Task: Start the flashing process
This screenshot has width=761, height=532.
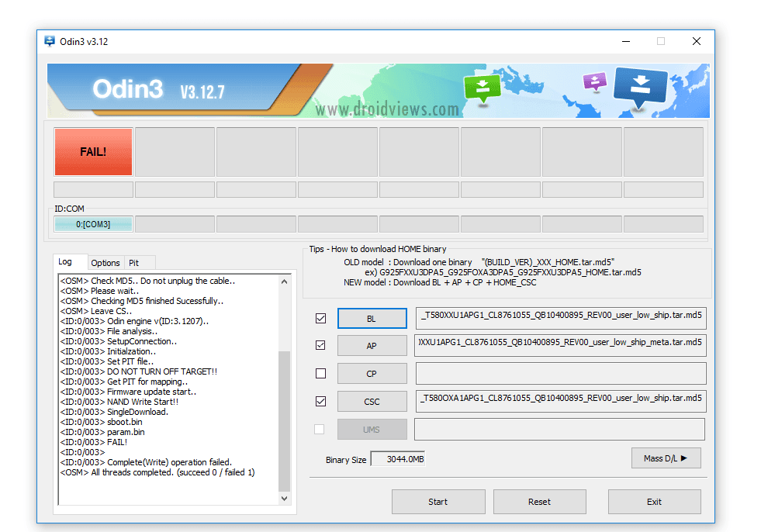Action: (438, 502)
